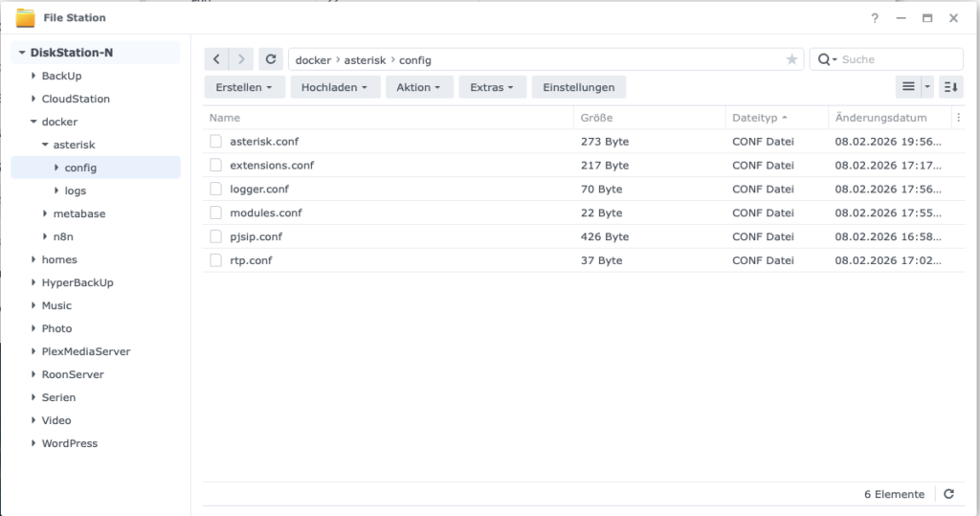This screenshot has width=980, height=516.
Task: Add the current path to favorites with the star icon
Action: point(791,59)
